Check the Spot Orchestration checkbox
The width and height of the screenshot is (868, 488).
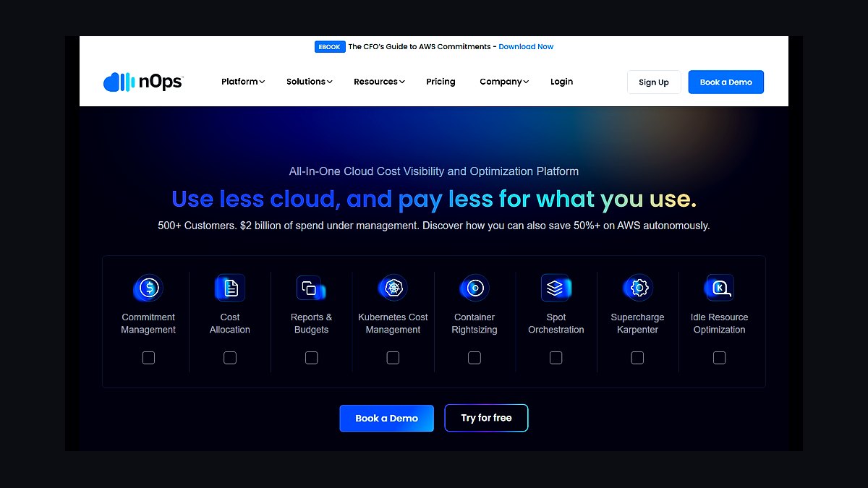[556, 357]
